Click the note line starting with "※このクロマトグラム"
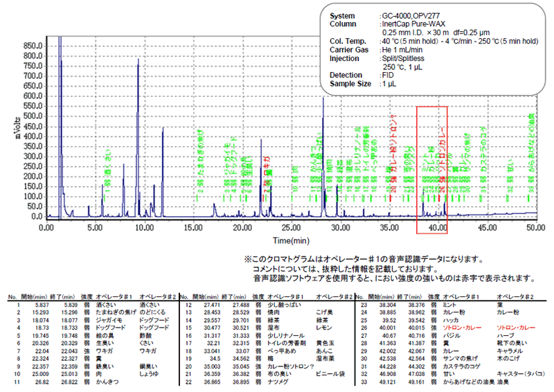 coord(364,260)
